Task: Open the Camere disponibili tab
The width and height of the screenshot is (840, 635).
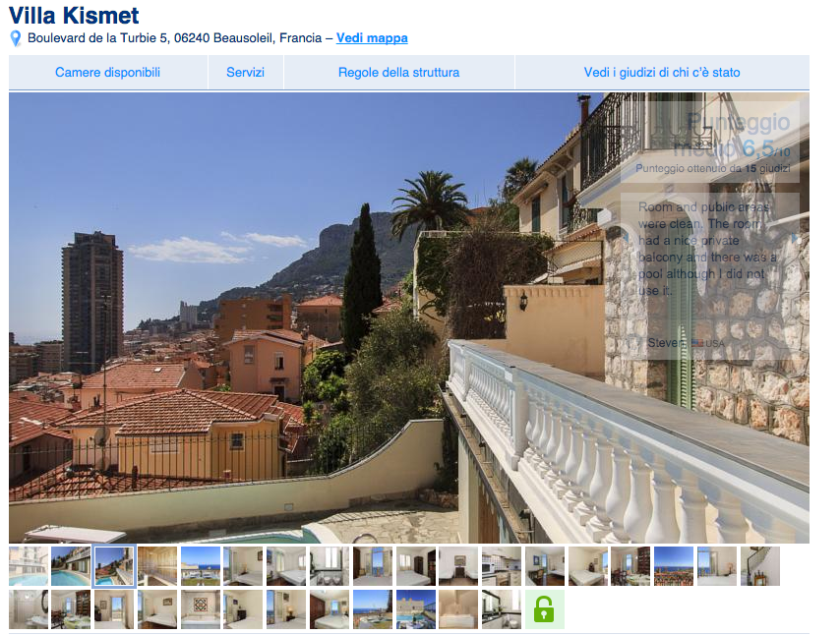Action: tap(107, 73)
